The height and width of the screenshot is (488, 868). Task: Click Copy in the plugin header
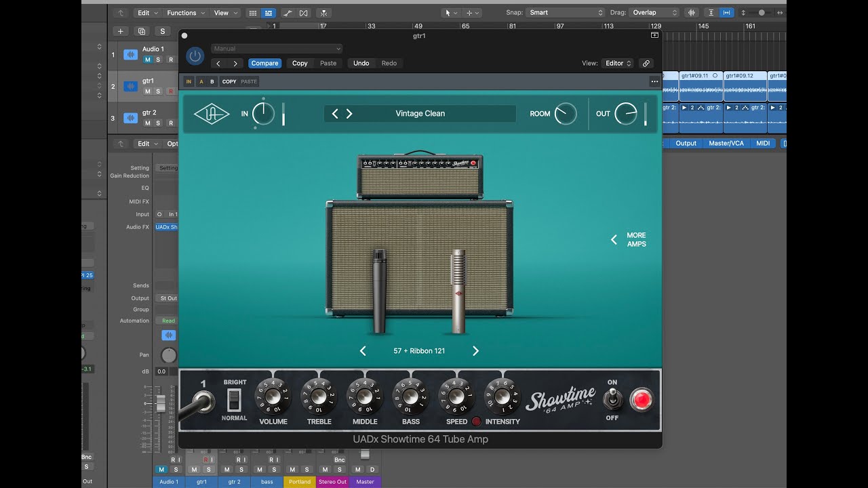click(300, 63)
